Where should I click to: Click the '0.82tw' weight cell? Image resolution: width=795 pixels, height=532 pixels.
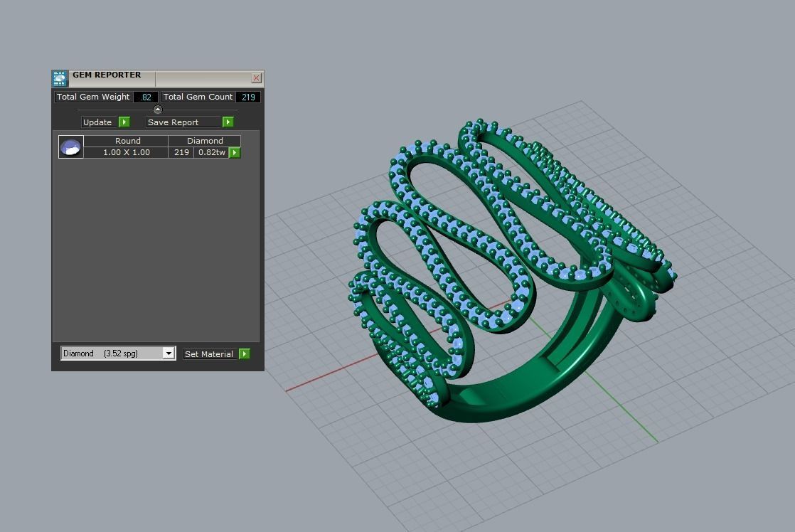point(211,152)
